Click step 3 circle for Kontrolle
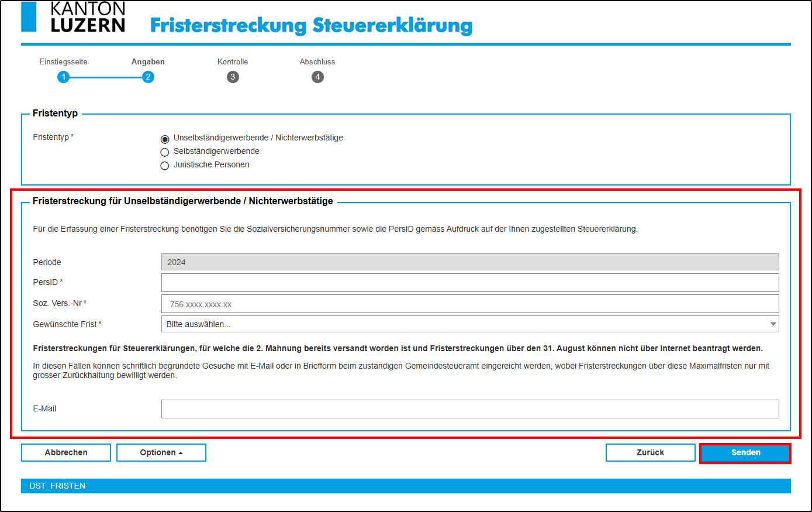The image size is (812, 512). (x=233, y=77)
